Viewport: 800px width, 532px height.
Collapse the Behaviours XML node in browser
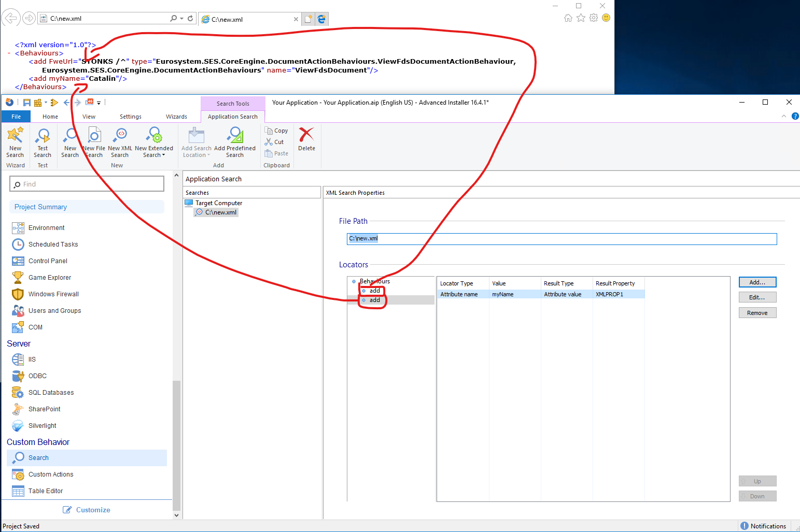tap(9, 53)
